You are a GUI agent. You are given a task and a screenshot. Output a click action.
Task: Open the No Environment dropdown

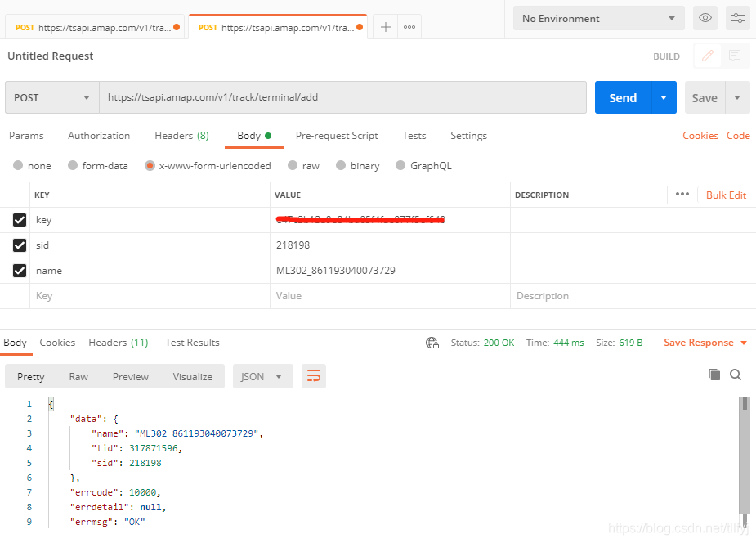(x=598, y=18)
